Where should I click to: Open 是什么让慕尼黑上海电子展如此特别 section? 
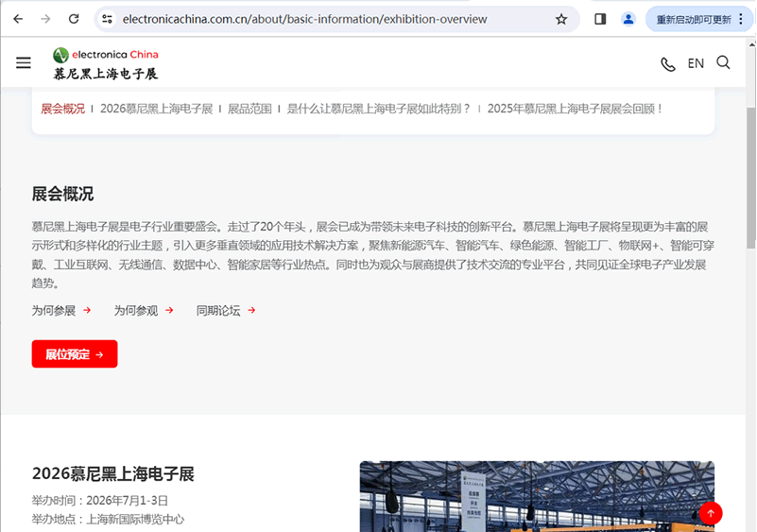(x=378, y=109)
